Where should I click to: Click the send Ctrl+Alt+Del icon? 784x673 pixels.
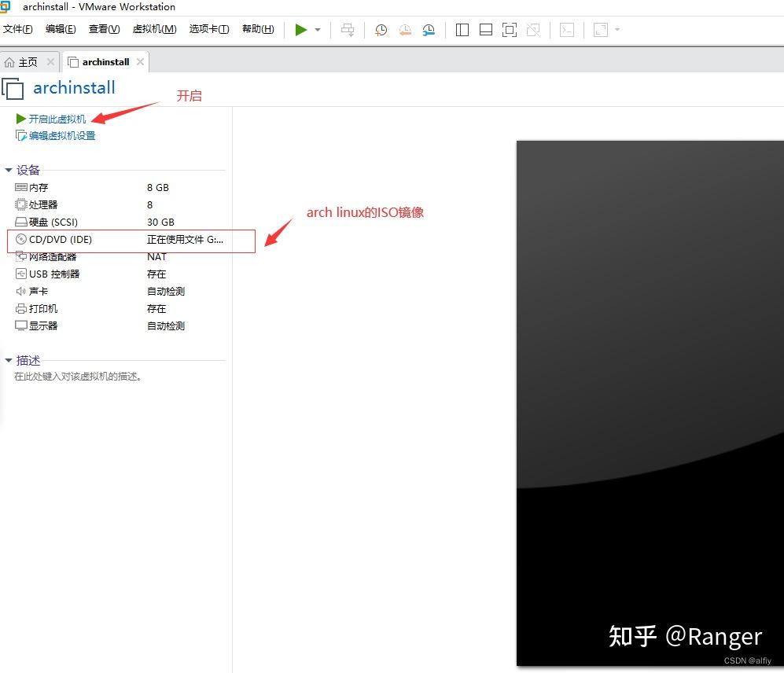click(x=346, y=29)
